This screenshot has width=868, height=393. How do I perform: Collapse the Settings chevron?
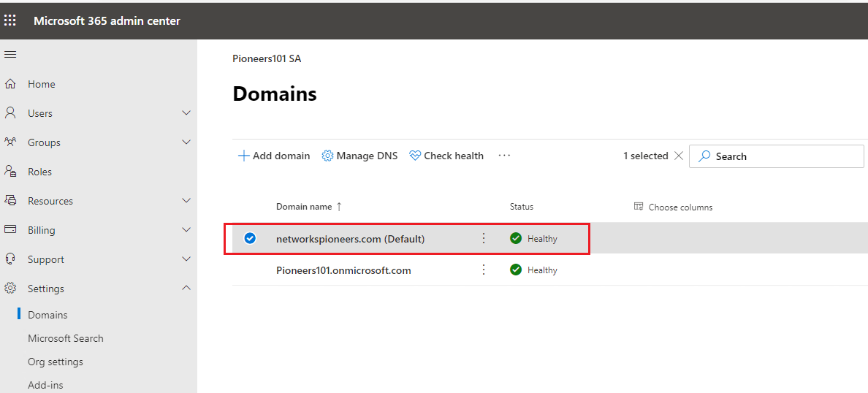point(186,288)
